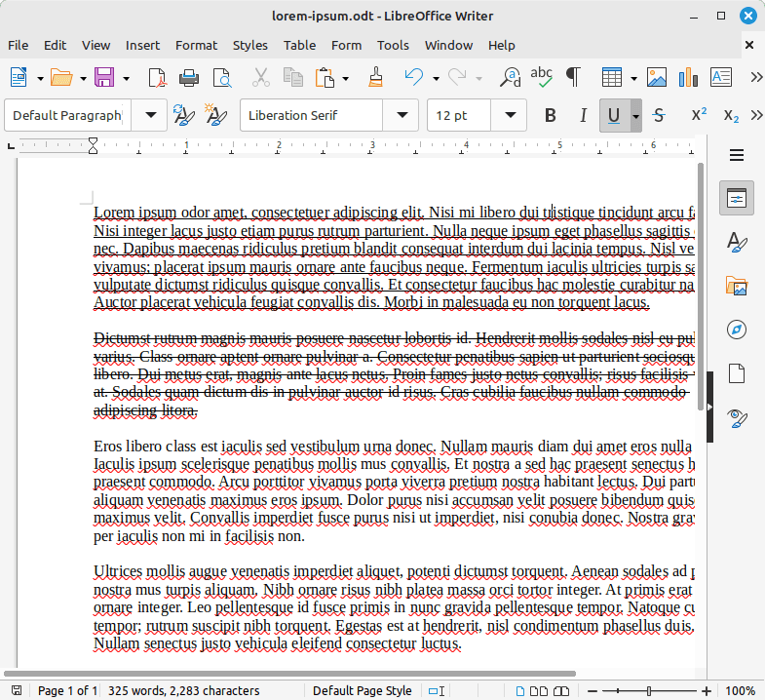Activate Clone Formatting paintbrush
This screenshot has height=700, width=765.
[375, 78]
